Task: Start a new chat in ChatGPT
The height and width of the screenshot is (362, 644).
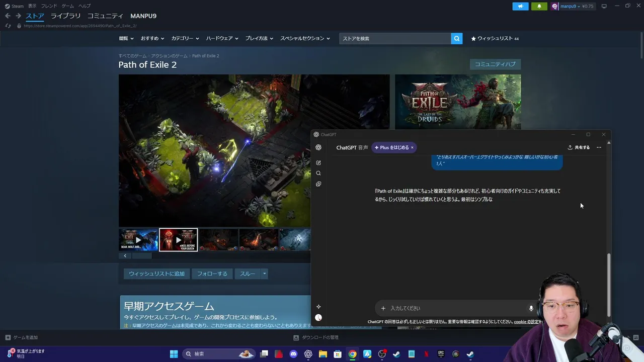Action: (318, 163)
